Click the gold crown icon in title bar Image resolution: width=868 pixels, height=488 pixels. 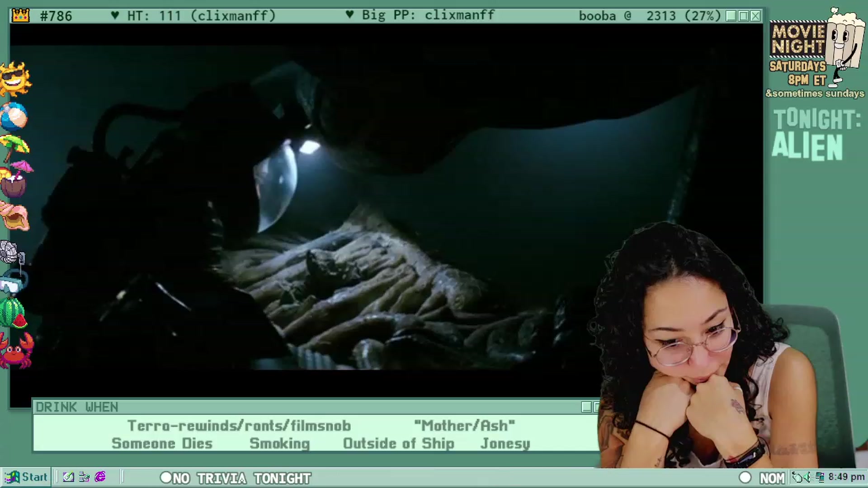click(21, 15)
